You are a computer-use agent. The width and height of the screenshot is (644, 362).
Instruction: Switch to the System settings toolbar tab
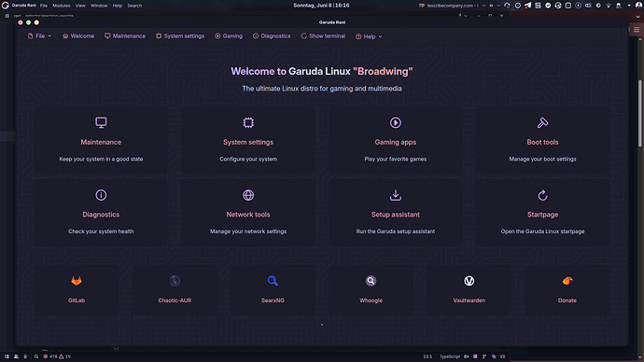click(180, 36)
